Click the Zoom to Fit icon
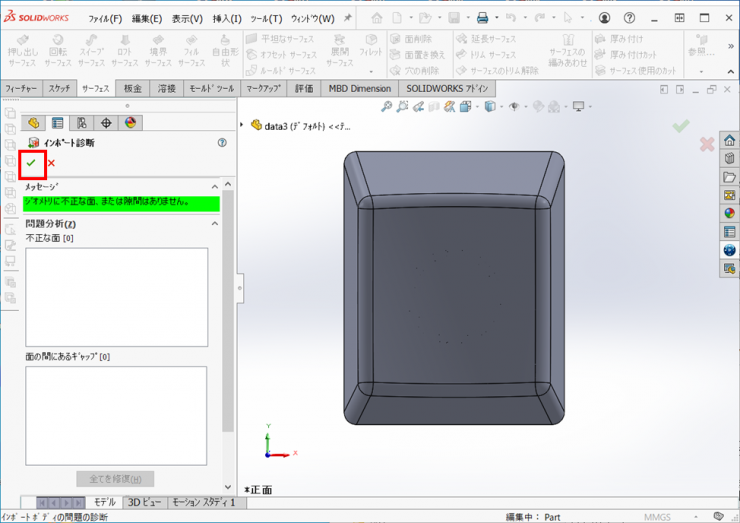The image size is (740, 523). pyautogui.click(x=386, y=107)
